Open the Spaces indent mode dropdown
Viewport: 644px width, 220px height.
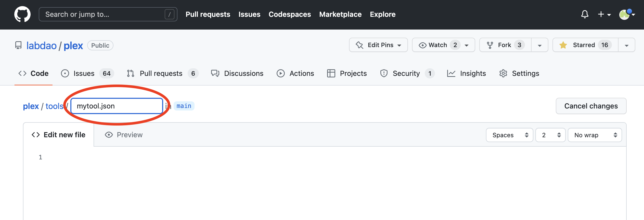tap(509, 135)
